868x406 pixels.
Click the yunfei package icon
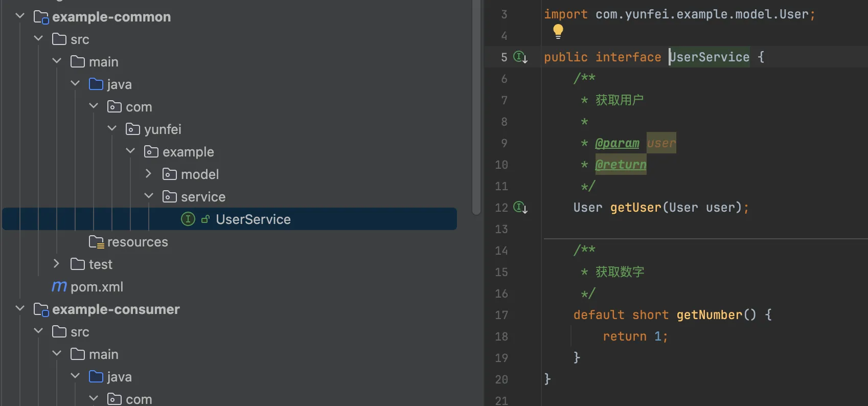[133, 129]
